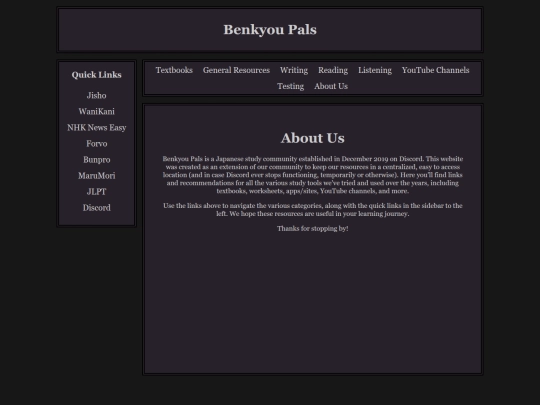Click the paragraph starting 'Use the links above'
The image size is (540, 405).
click(x=312, y=210)
